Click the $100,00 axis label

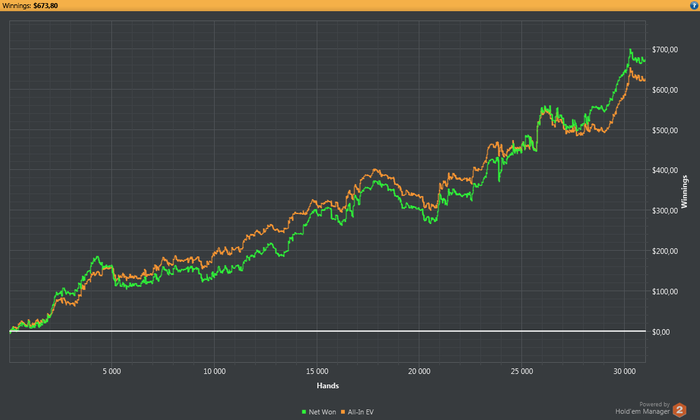[665, 291]
